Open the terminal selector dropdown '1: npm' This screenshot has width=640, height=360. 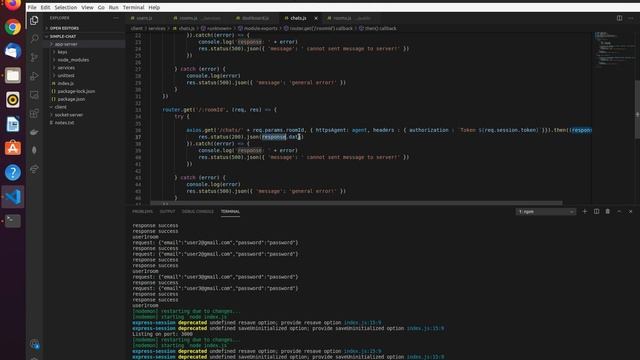(546, 211)
